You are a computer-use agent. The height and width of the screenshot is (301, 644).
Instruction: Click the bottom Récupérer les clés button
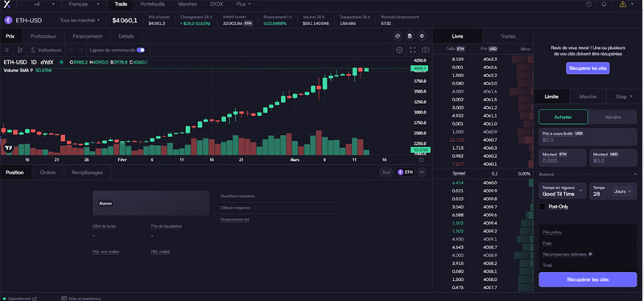click(x=588, y=279)
